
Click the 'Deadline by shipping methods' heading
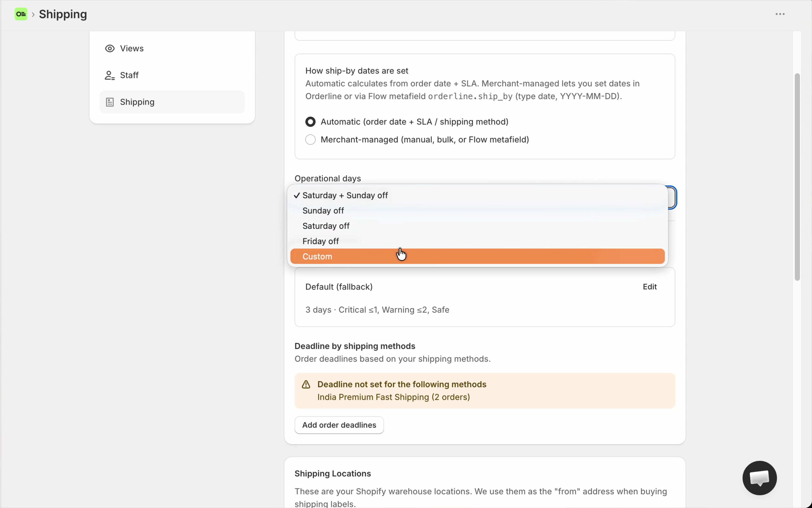pos(355,346)
